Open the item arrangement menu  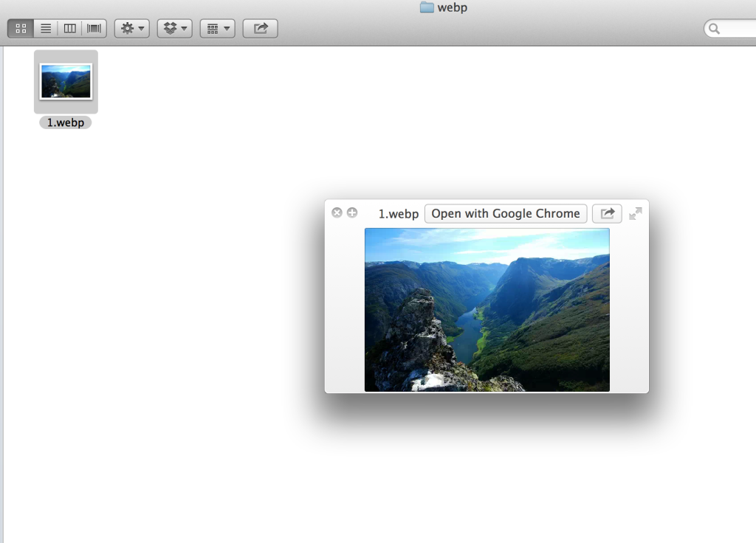point(217,28)
